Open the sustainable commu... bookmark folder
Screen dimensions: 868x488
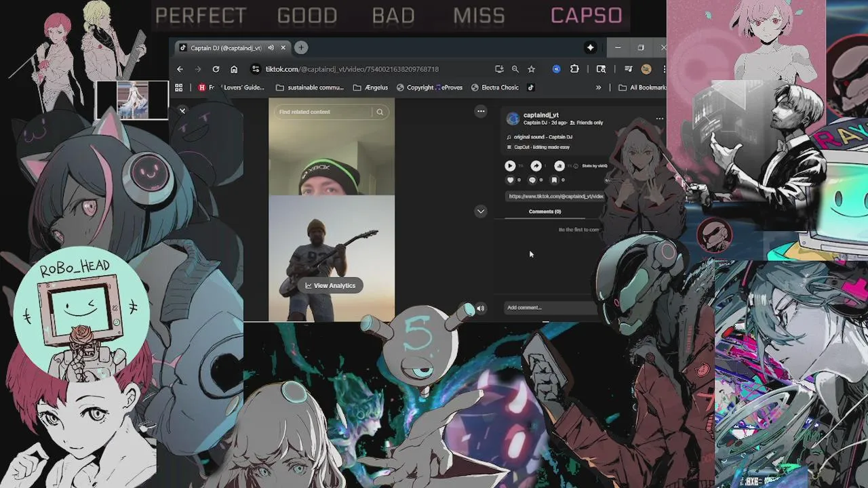310,87
